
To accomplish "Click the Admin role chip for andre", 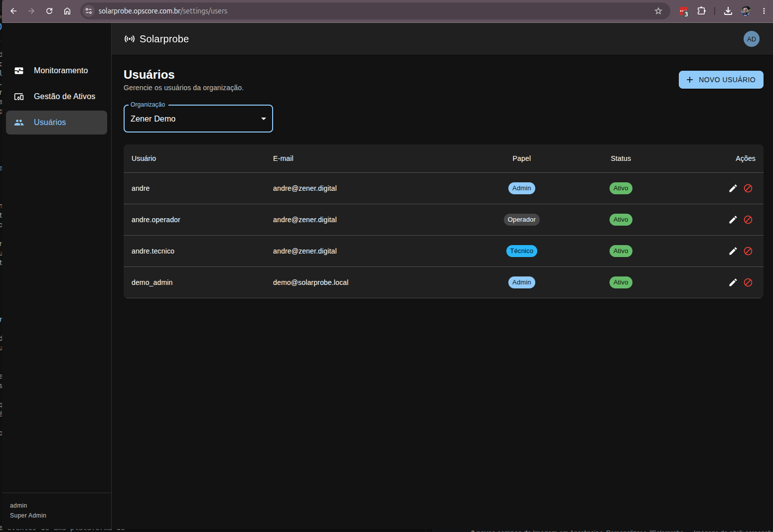I will (521, 188).
